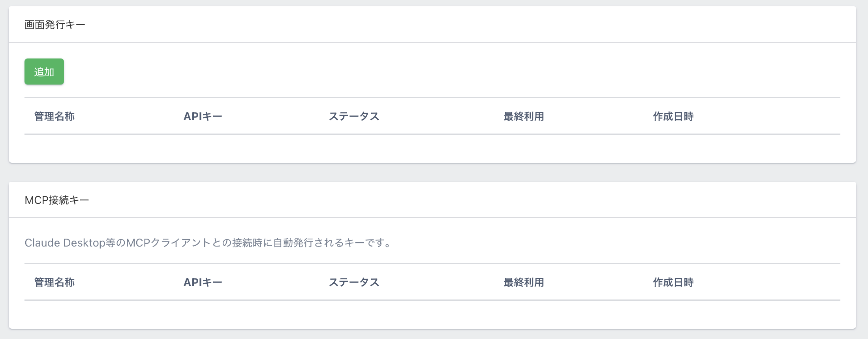Click the green 追加 button
Viewport: 868px width, 339px height.
coord(44,72)
